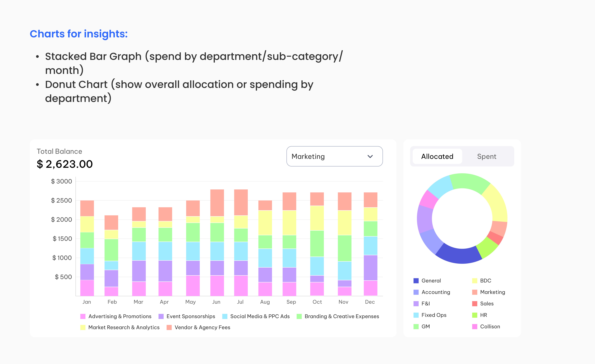Click the General legend color square

(x=416, y=281)
